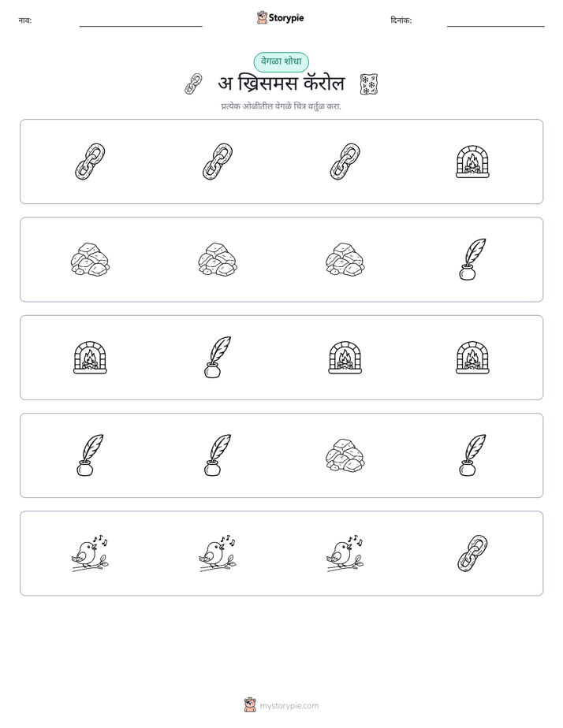Viewport: 563px width, 728px height.
Task: Select the first rock pile in row two
Action: coord(90,259)
